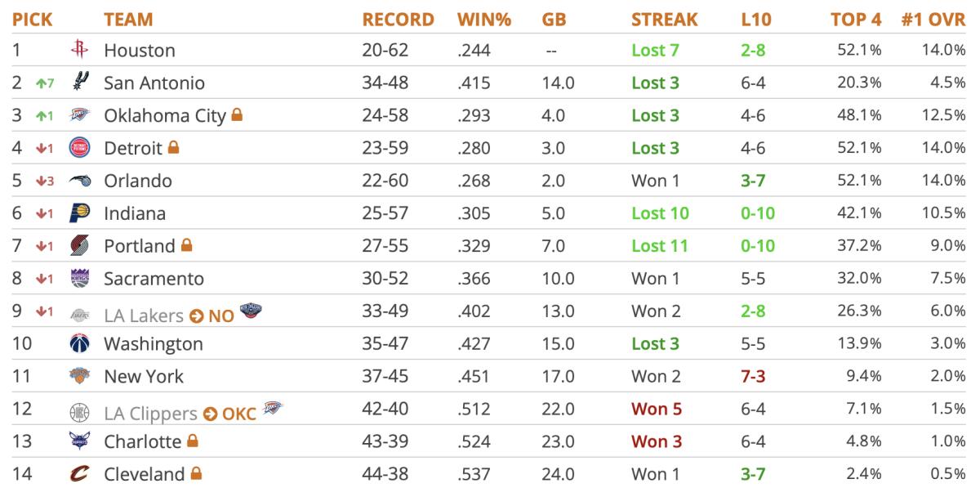The image size is (980, 488).
Task: Click the Portland Trail Blazers logo
Action: pos(79,246)
